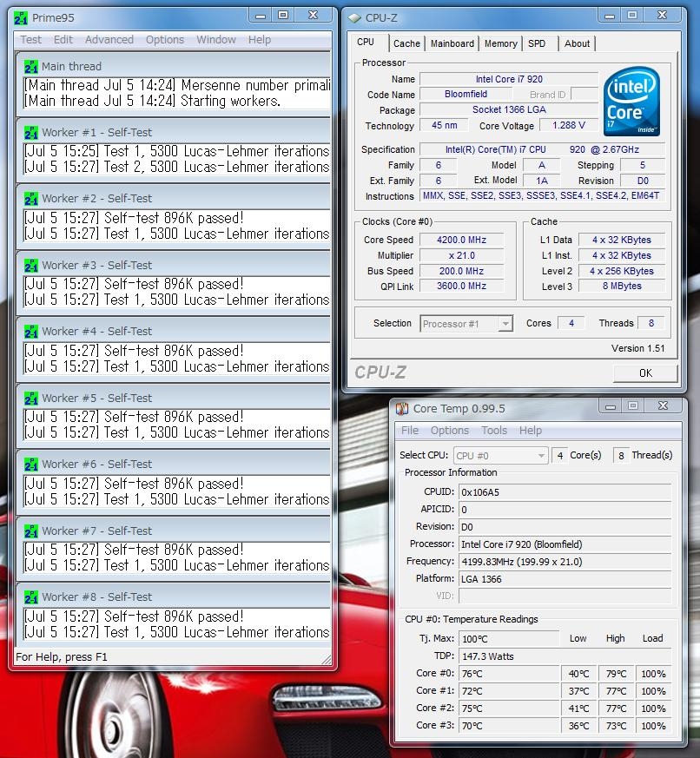Open the Test menu in Prime95
The height and width of the screenshot is (758, 700).
click(x=31, y=40)
